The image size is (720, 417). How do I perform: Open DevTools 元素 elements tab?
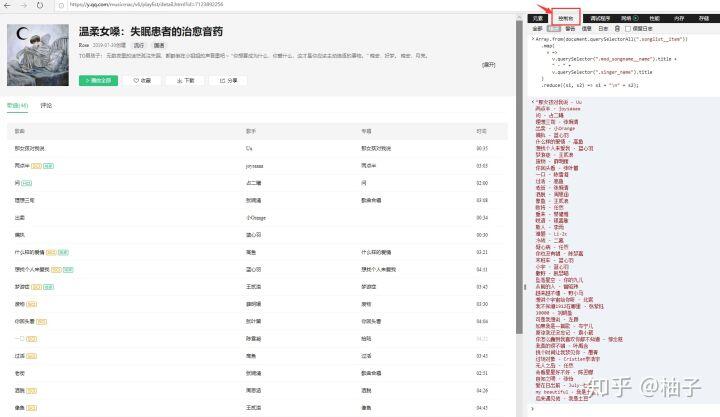[x=538, y=18]
